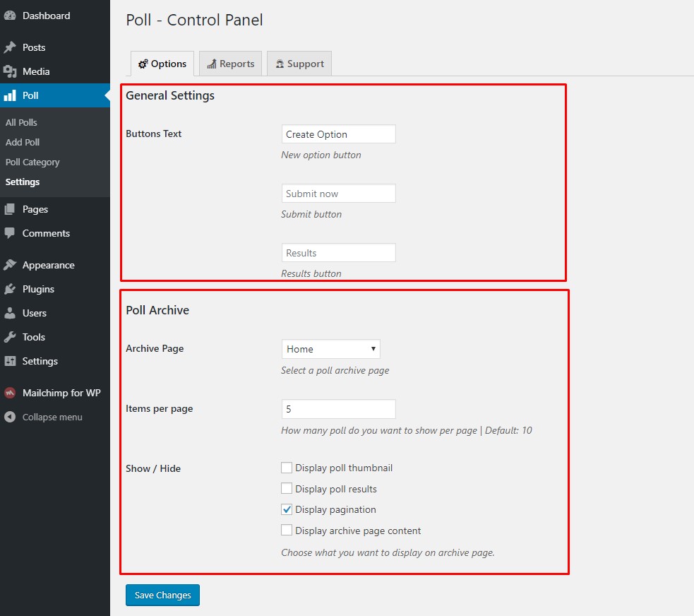This screenshot has height=616, width=694.
Task: Click the Mailchimp for WP icon
Action: pyautogui.click(x=10, y=393)
